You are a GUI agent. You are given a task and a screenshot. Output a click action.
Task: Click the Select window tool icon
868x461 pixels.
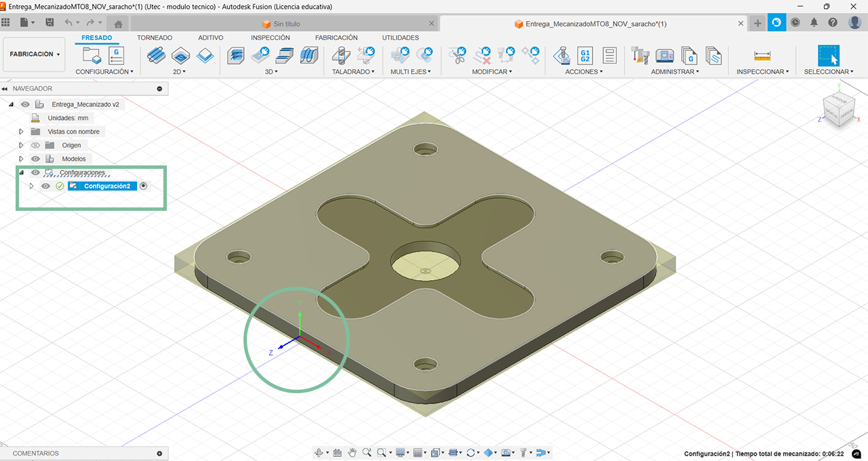tap(829, 55)
